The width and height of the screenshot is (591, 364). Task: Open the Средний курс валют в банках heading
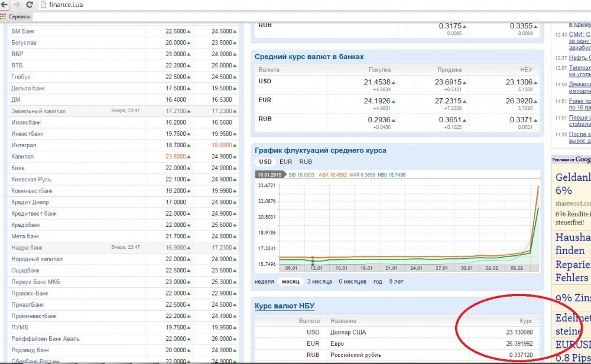point(309,57)
